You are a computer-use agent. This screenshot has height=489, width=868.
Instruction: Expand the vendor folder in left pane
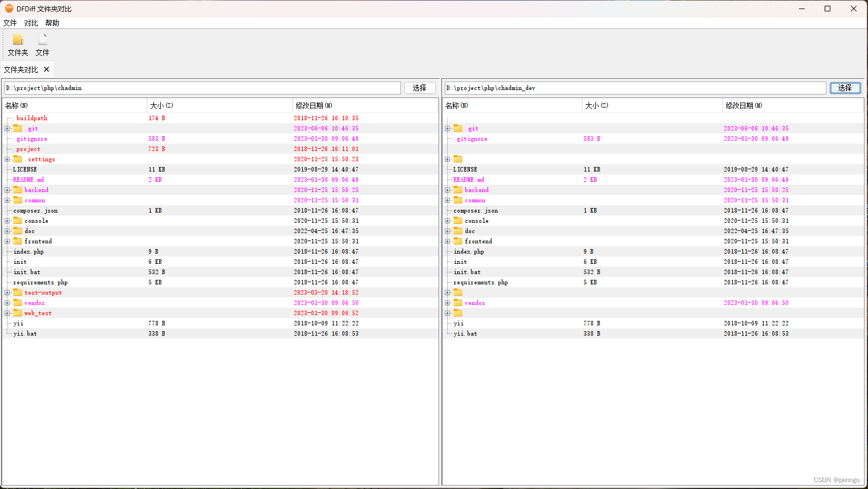(x=7, y=303)
